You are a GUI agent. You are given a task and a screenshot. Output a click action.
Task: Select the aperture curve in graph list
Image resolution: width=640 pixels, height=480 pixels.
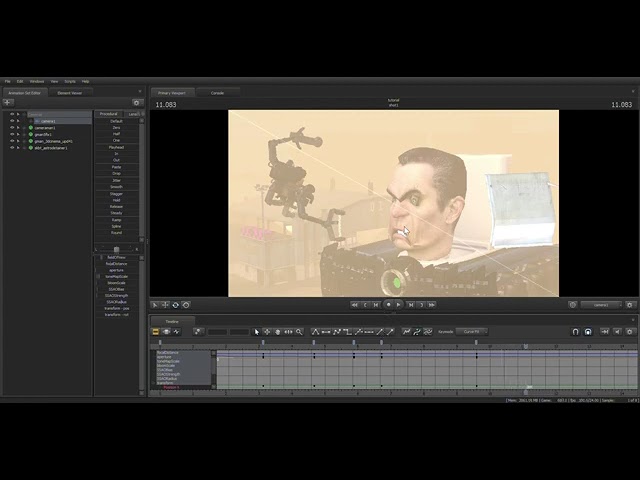164,357
